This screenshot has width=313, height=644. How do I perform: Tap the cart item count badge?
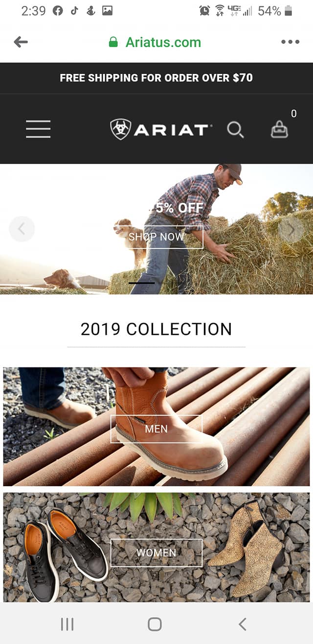(x=293, y=114)
